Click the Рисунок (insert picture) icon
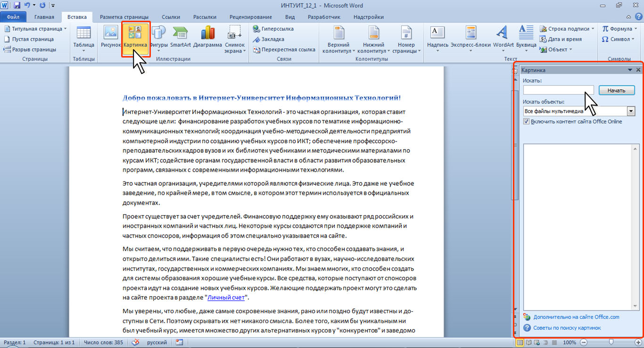 coord(111,37)
